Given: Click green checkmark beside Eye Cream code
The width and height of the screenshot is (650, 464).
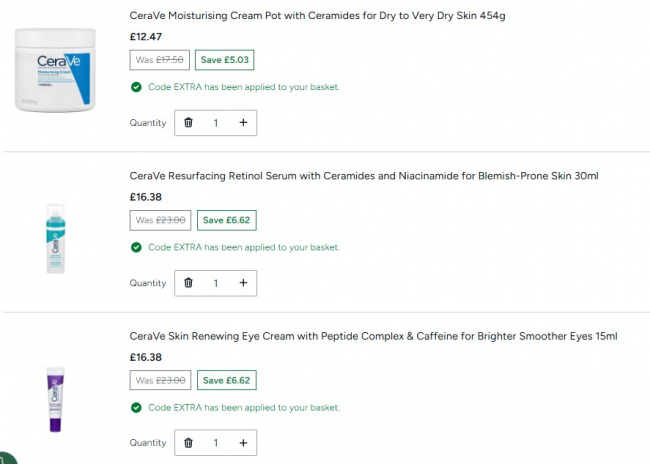Looking at the screenshot, I should 136,407.
